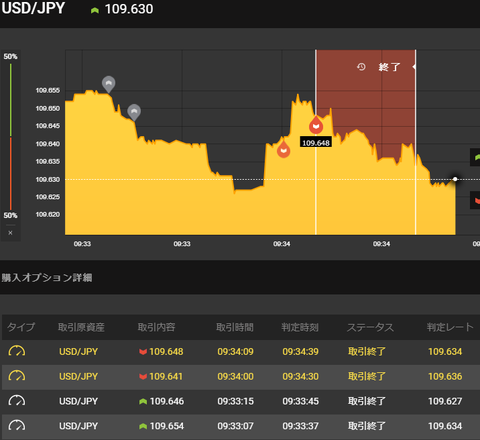This screenshot has height=440, width=480.
Task: Click the 判定レート column header
Action: pos(450,327)
